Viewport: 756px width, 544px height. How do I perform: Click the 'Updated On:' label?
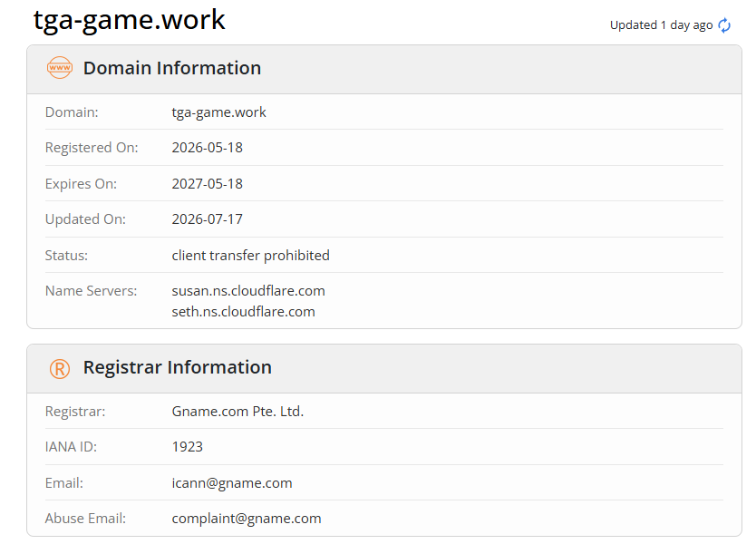[x=85, y=219]
